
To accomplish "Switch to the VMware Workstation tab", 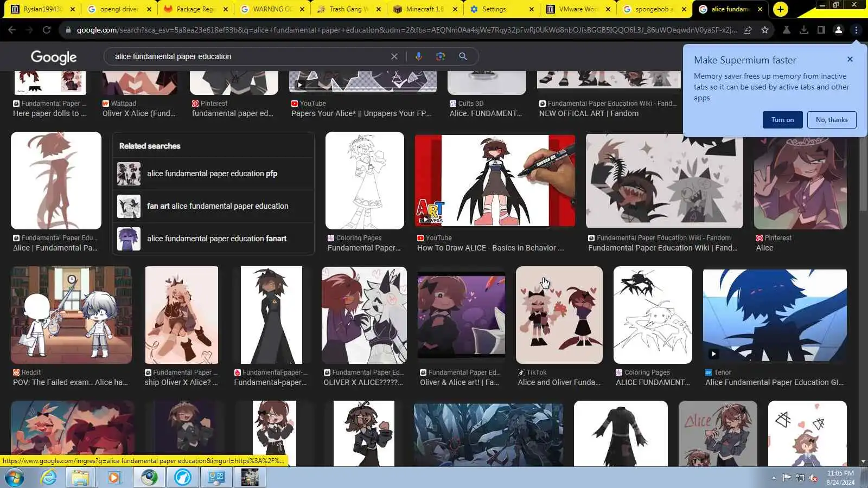I will pos(577,9).
